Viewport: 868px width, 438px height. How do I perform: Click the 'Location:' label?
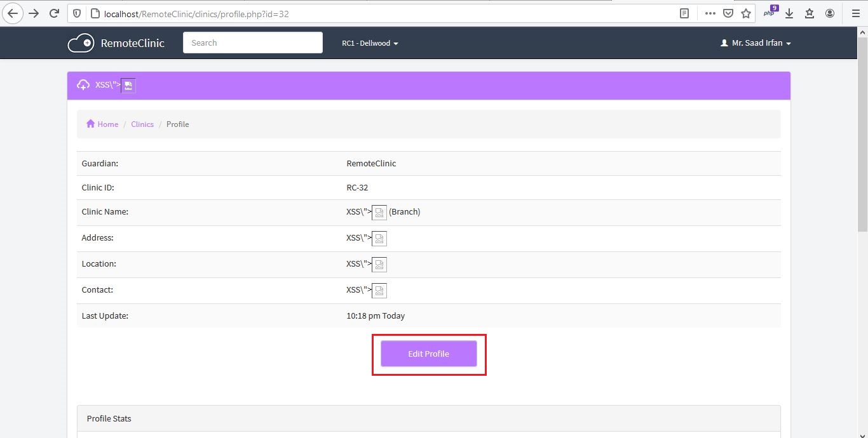click(x=99, y=264)
